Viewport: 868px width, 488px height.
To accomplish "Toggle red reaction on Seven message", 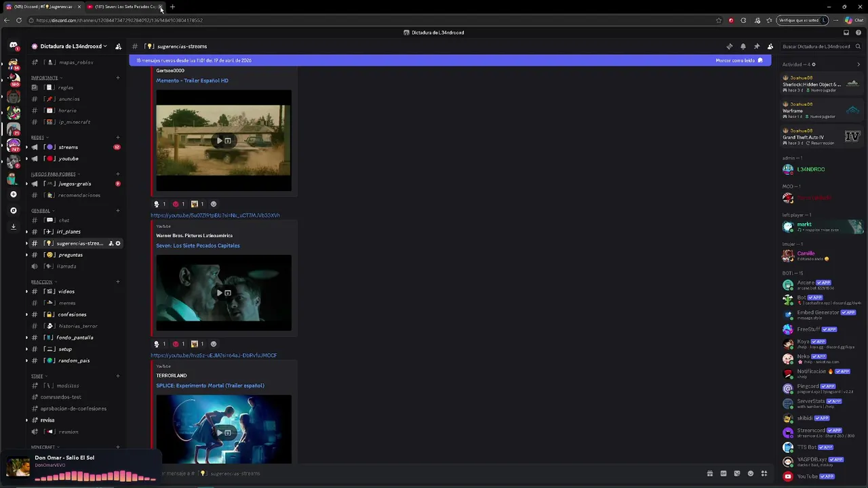I will [179, 344].
